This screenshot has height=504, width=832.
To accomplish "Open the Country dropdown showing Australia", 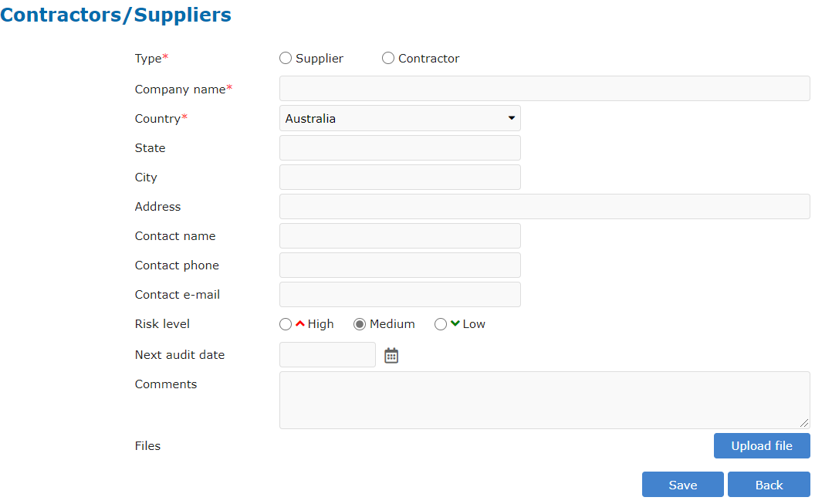I will point(399,118).
